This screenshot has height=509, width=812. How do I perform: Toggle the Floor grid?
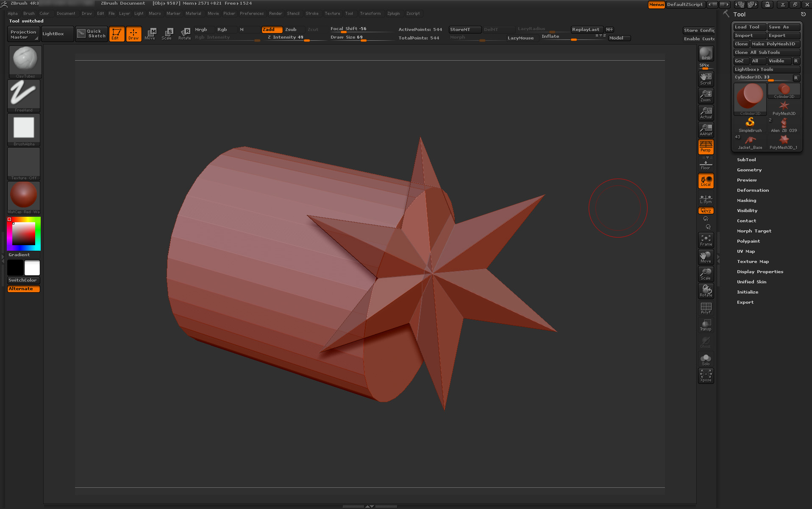coord(706,164)
